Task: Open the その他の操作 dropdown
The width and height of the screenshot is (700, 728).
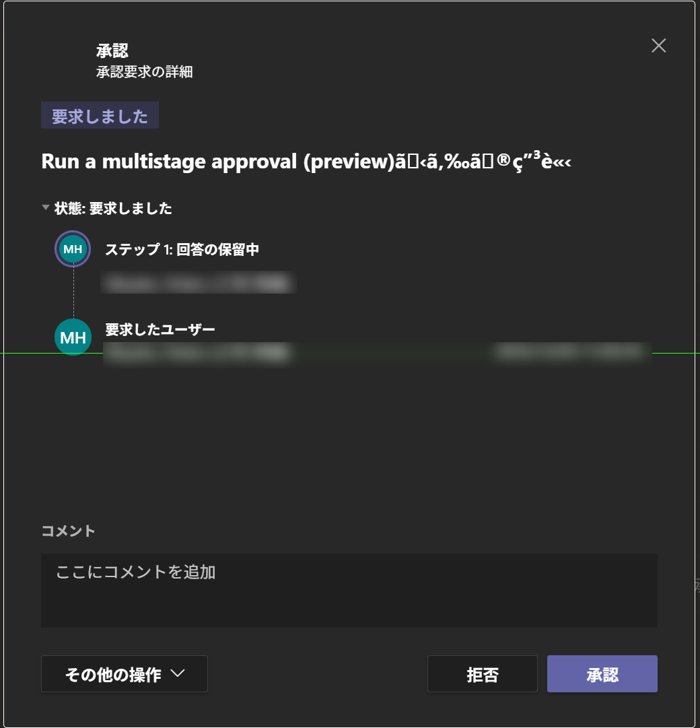Action: [x=124, y=673]
